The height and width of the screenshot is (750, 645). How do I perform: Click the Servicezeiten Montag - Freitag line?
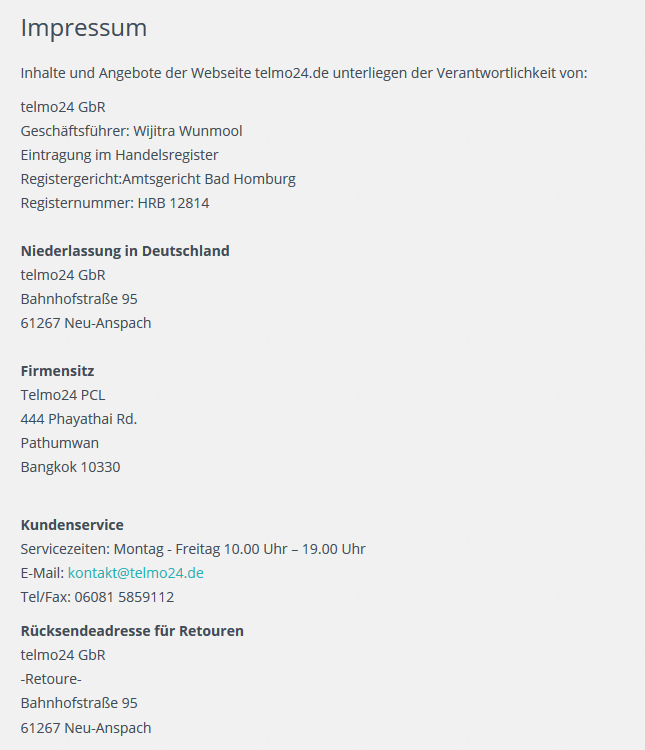(193, 549)
